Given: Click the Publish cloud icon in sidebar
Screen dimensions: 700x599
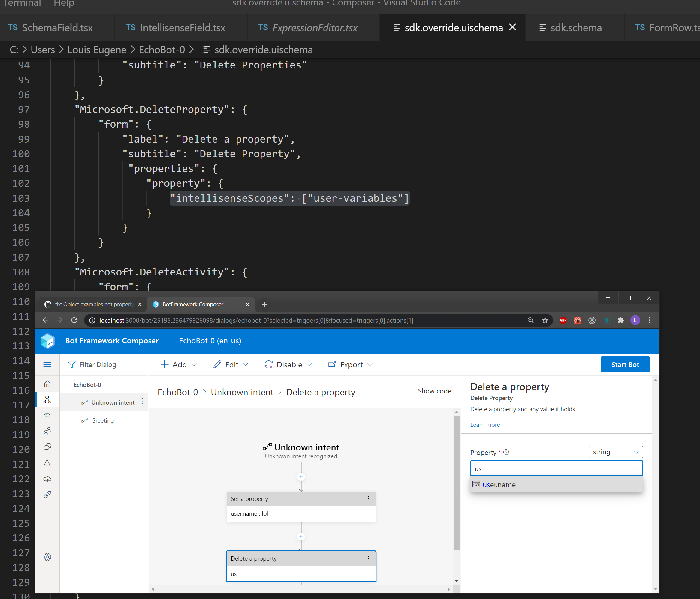Looking at the screenshot, I should pos(47,479).
